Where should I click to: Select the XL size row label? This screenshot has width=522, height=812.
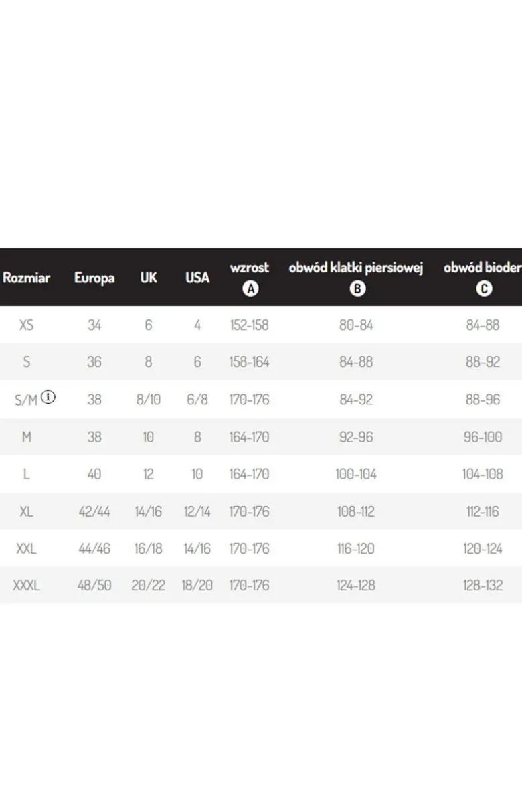pos(27,511)
